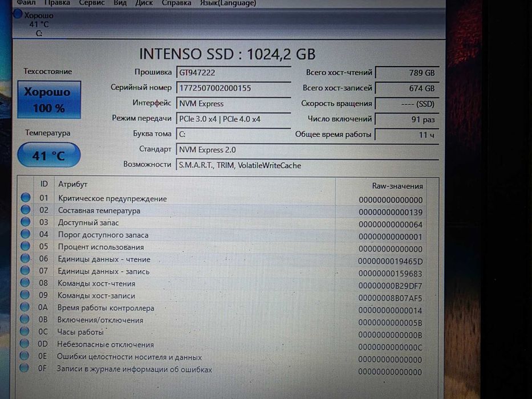Open the Диск menu
This screenshot has height=399, width=532.
pyautogui.click(x=144, y=3)
